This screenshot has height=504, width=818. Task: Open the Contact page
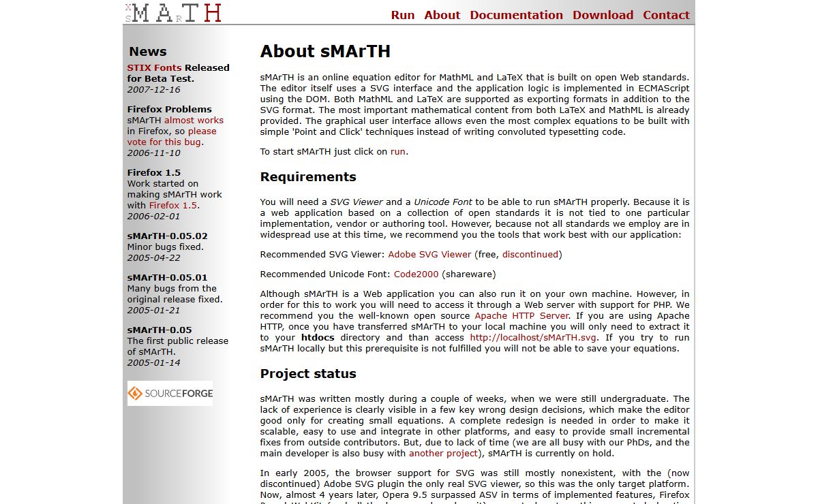pyautogui.click(x=667, y=15)
